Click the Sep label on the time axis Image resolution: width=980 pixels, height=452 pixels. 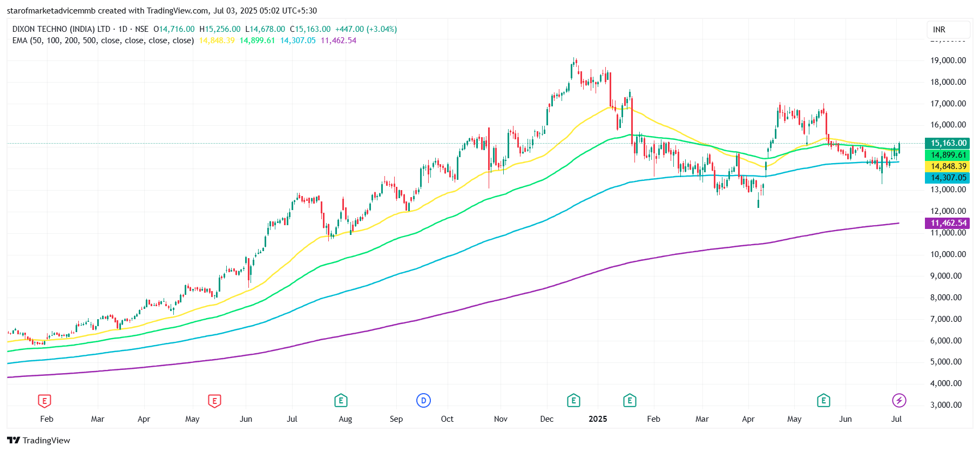(x=396, y=419)
